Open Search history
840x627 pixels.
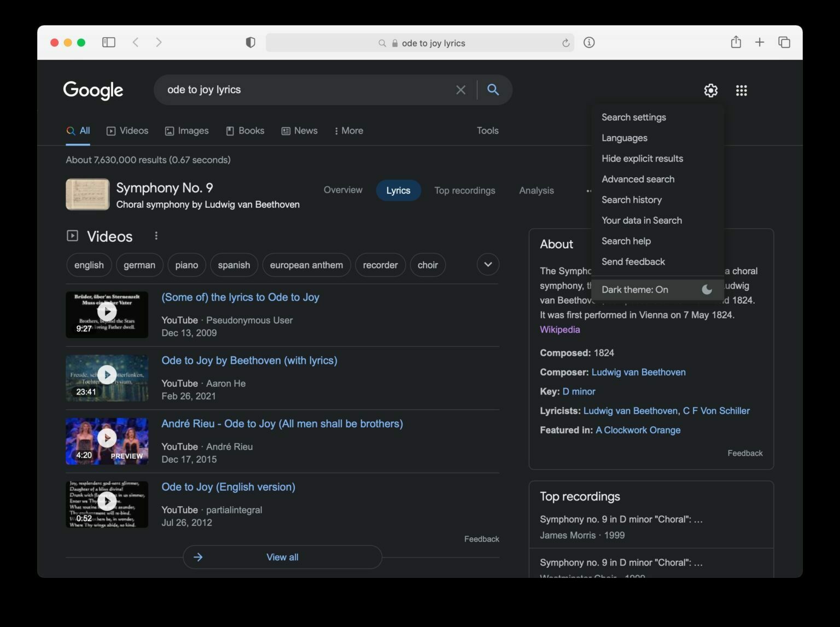click(657, 200)
